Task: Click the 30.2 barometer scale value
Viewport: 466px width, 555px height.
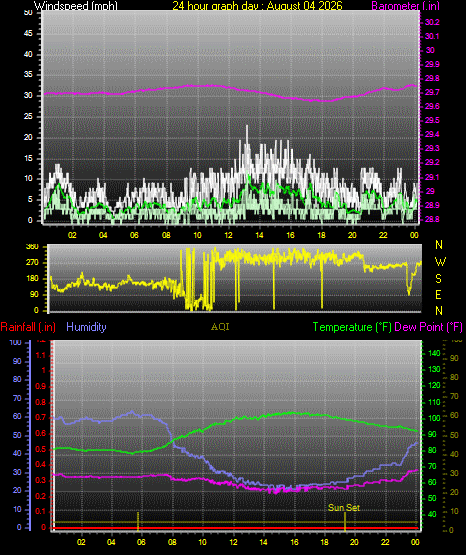Action: [432, 22]
